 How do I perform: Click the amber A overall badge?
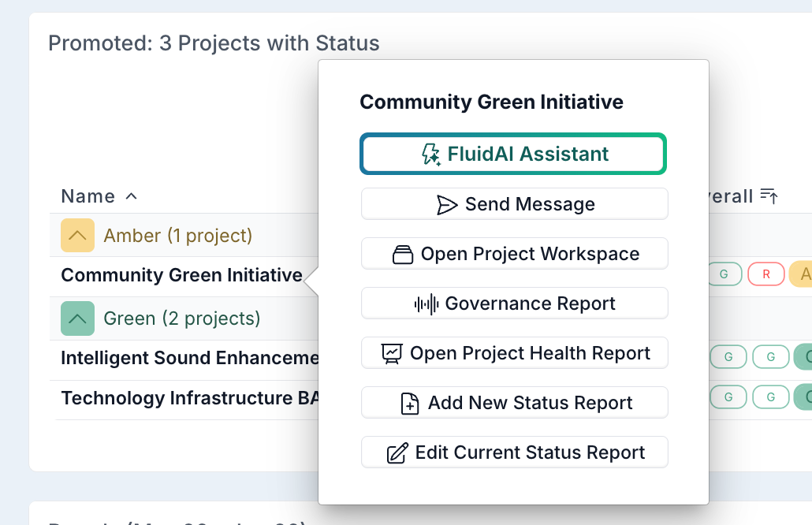click(801, 274)
